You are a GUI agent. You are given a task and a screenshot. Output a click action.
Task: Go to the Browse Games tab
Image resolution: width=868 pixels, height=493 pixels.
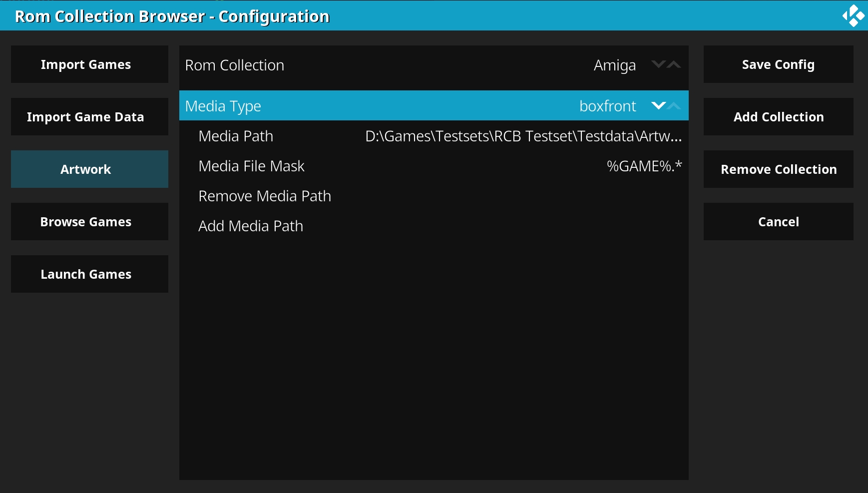click(89, 222)
